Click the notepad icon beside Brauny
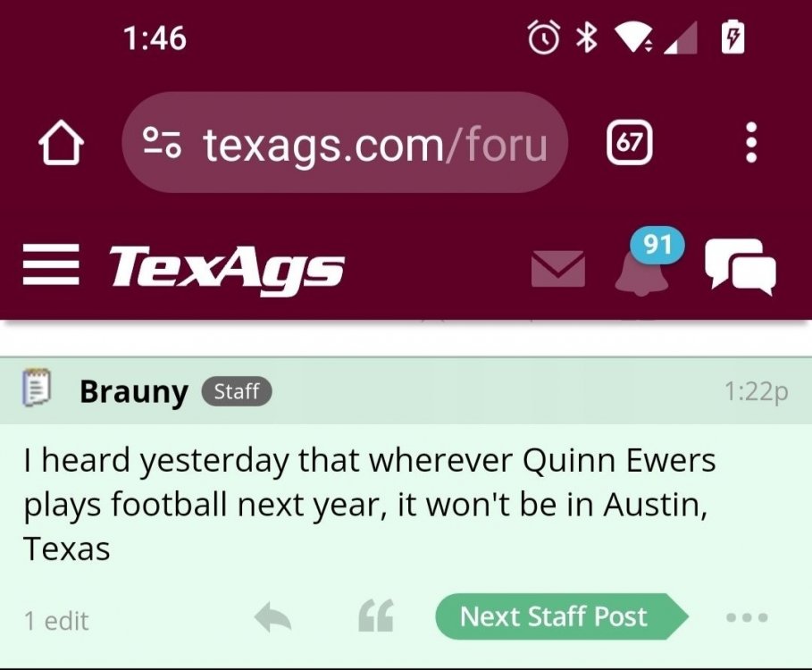Screen dimensions: 812x670 pos(37,390)
